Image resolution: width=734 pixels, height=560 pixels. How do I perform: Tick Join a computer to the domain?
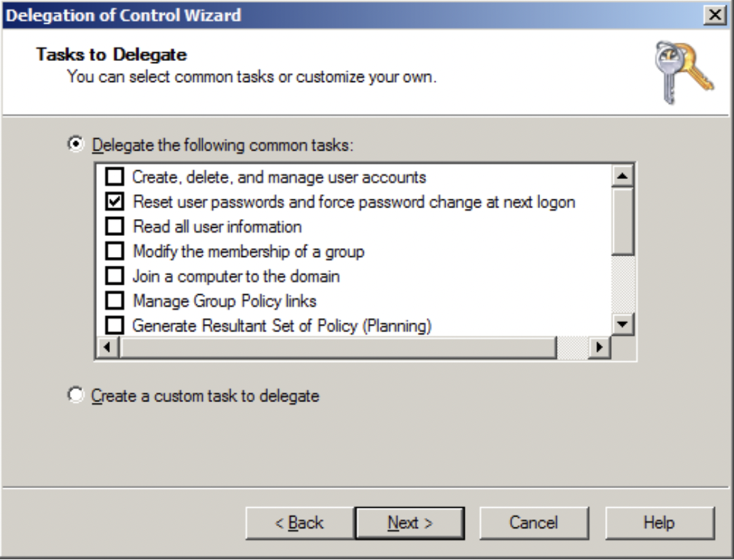[x=115, y=276]
